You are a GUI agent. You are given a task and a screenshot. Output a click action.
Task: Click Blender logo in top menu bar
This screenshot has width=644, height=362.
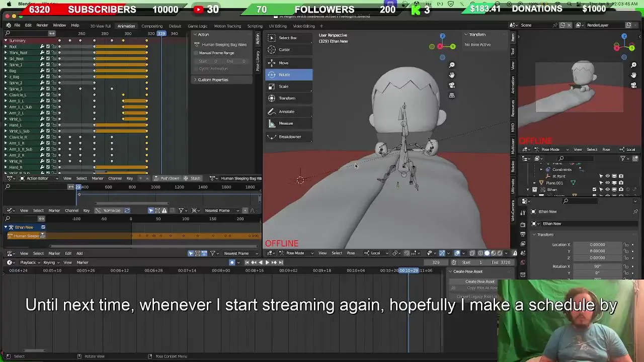pyautogui.click(x=9, y=25)
